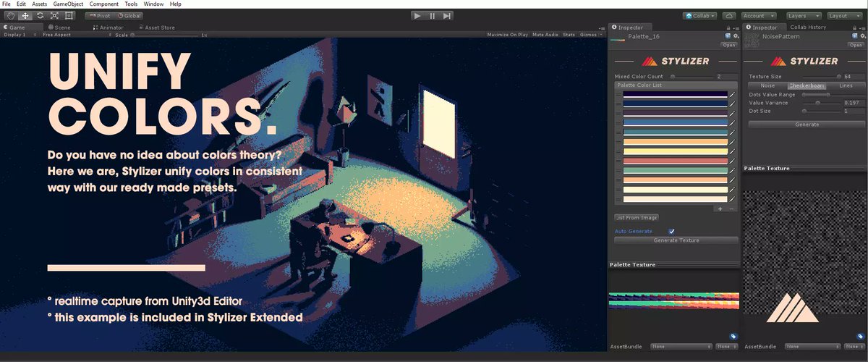Select the Scale tool in the toolbar
The height and width of the screenshot is (362, 868).
coord(55,15)
